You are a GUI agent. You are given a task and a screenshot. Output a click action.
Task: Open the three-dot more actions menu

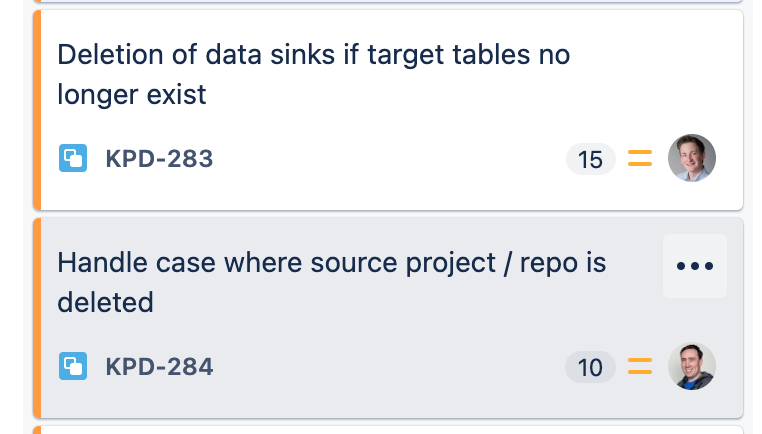point(695,266)
